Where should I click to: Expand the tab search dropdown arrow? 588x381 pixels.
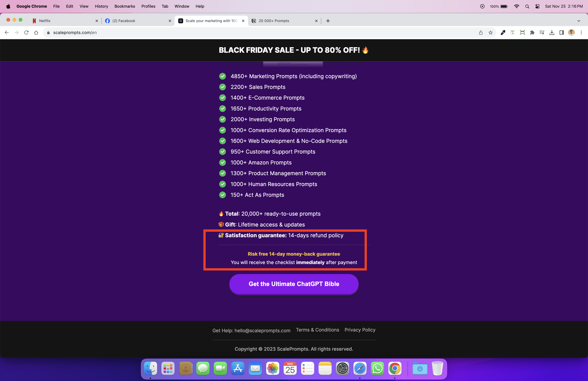point(579,21)
